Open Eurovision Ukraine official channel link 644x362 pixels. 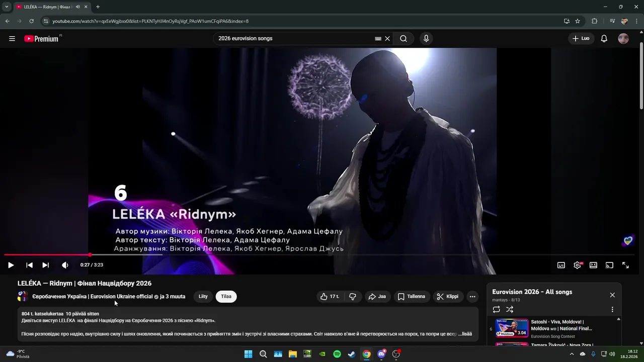[92, 297]
